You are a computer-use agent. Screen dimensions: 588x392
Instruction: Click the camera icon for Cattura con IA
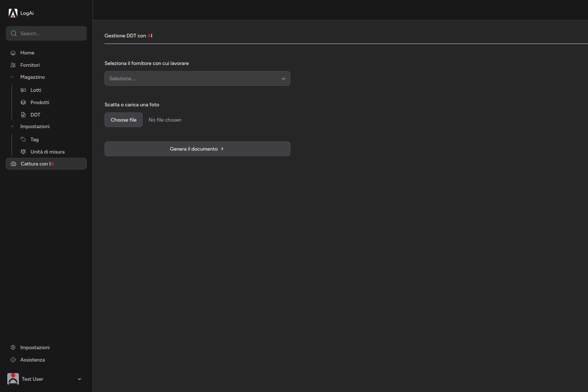point(13,164)
